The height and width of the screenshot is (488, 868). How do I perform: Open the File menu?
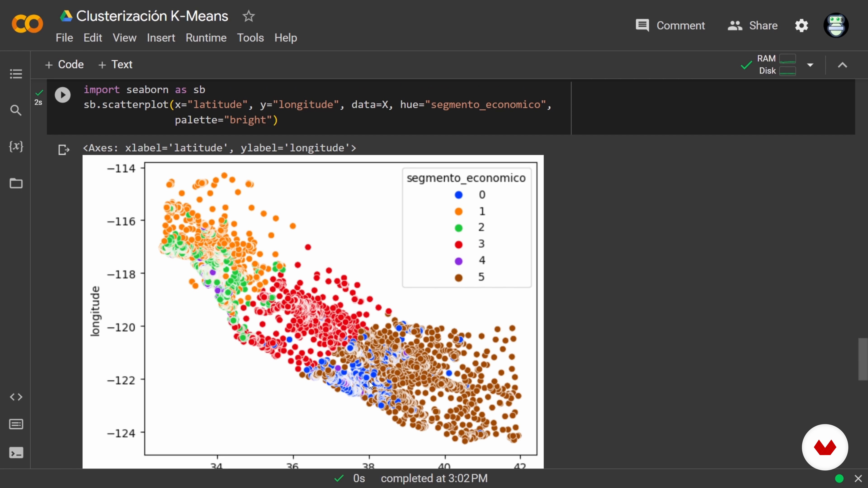(x=64, y=38)
